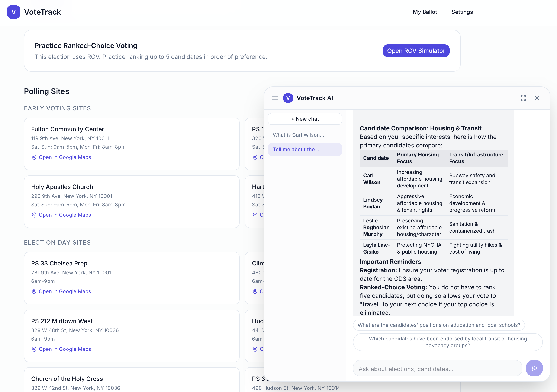557x392 pixels.
Task: Focus the 'Ask about elections, candidates' input
Action: click(x=437, y=369)
